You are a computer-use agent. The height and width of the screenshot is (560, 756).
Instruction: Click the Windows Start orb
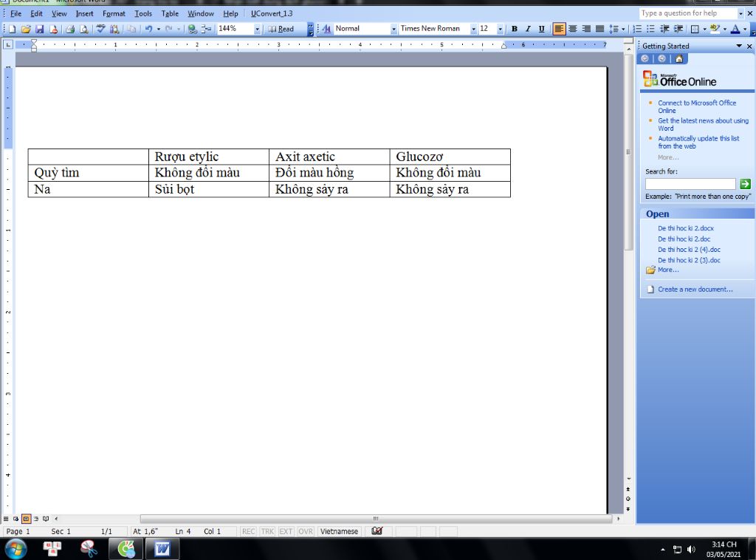16,549
